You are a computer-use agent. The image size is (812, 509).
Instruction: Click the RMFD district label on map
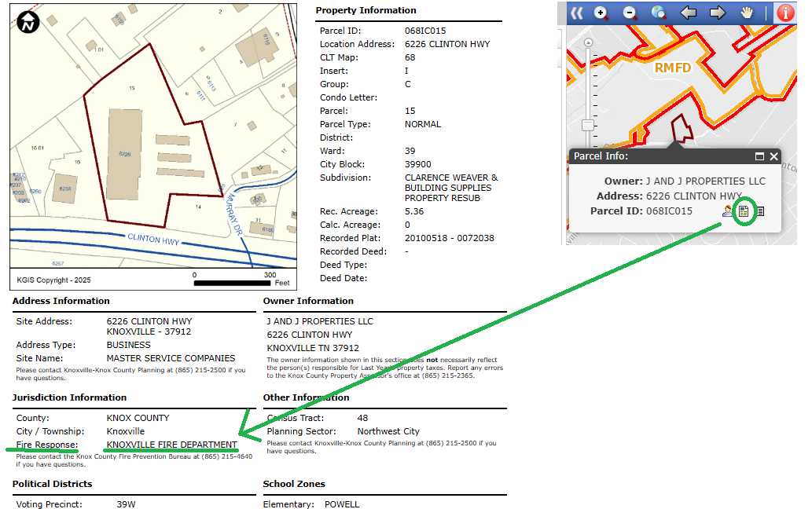point(672,68)
